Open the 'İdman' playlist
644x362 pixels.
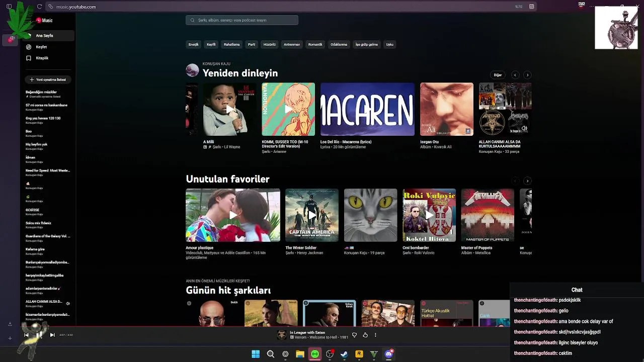pyautogui.click(x=49, y=159)
